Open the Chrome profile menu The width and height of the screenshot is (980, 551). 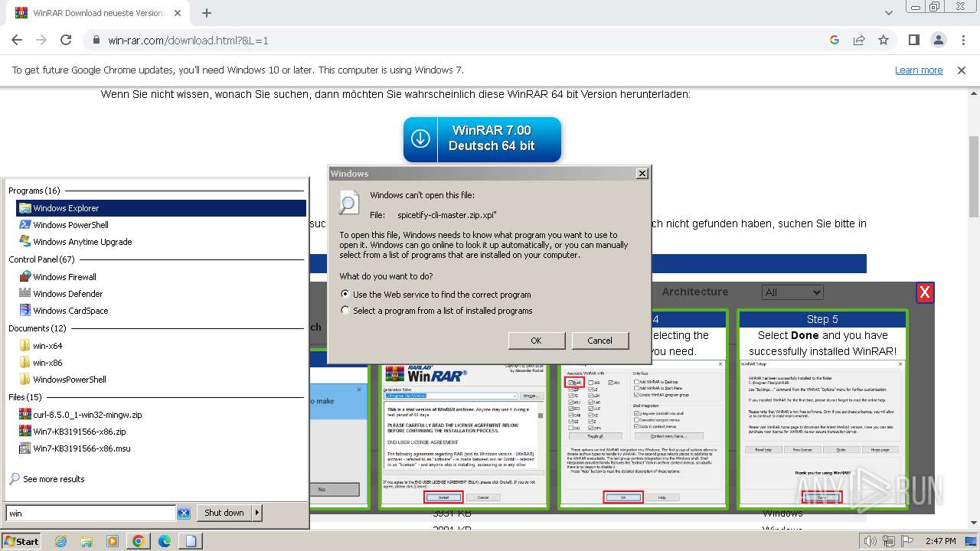point(938,40)
